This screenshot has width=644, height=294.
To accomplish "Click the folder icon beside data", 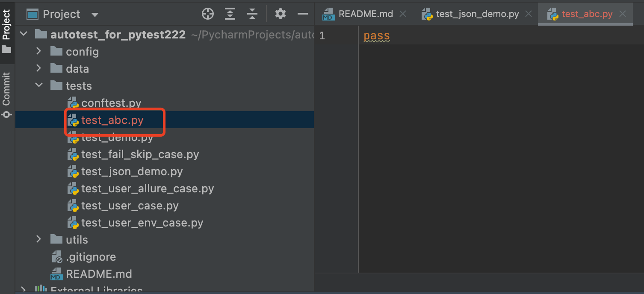I will point(56,68).
